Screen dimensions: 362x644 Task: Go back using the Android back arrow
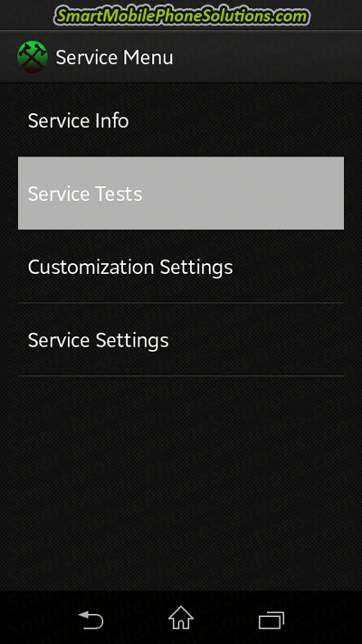(x=90, y=620)
